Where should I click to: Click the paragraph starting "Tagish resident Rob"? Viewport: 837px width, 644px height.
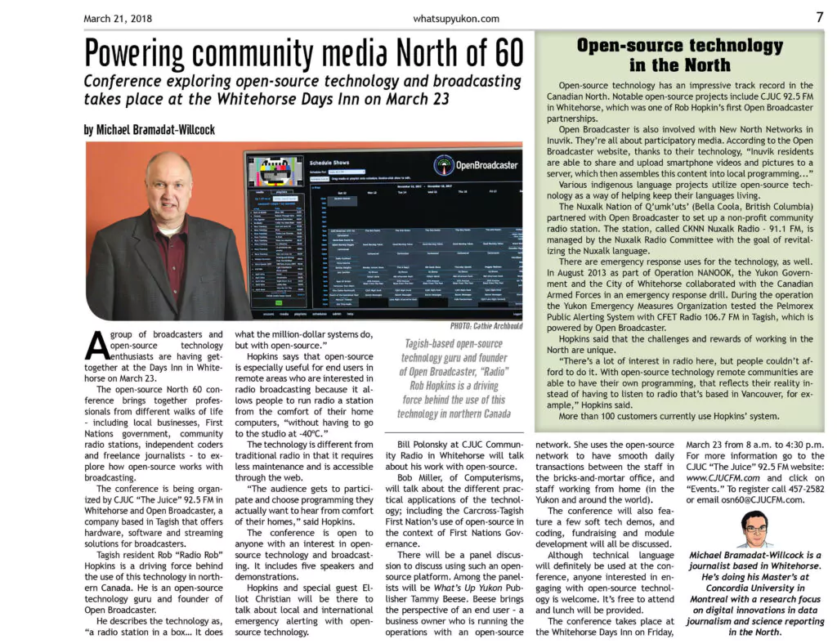(154, 582)
